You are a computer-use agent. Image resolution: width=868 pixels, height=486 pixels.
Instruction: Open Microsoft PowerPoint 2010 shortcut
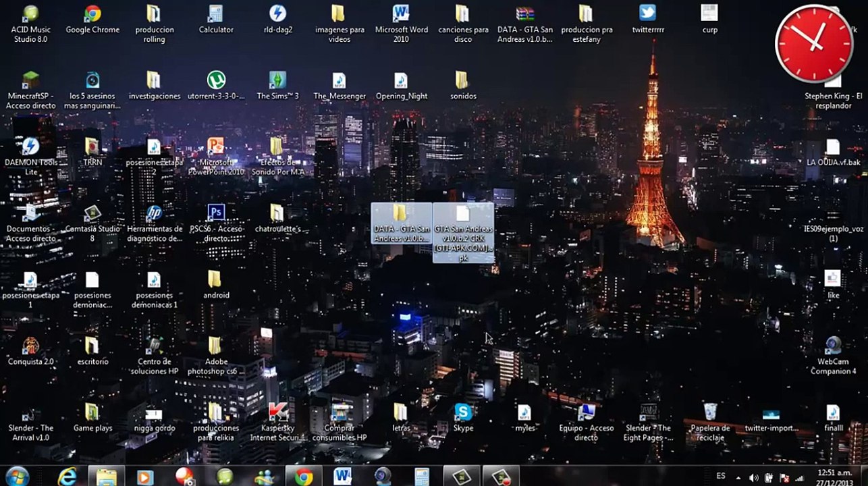[216, 146]
